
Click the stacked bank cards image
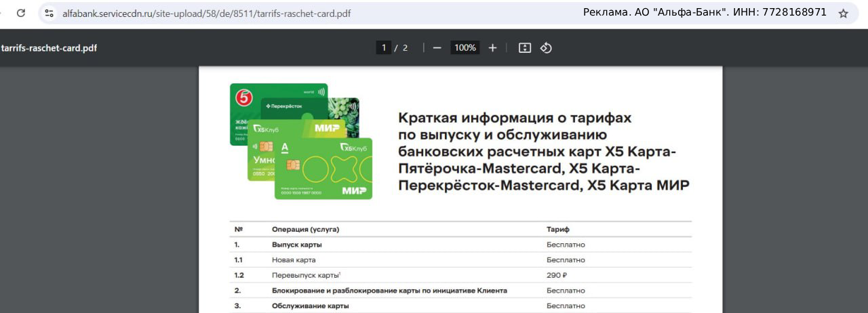[300, 141]
